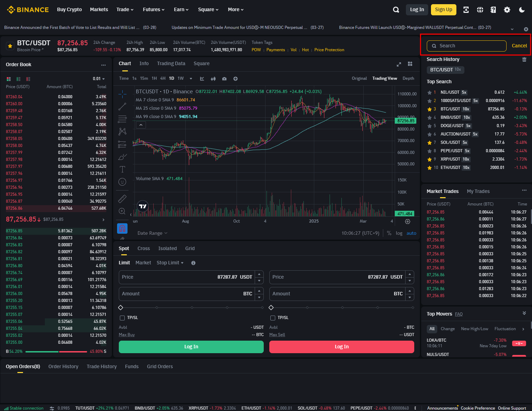Click the yellow Sign Up button
The image size is (532, 411).
tap(443, 10)
